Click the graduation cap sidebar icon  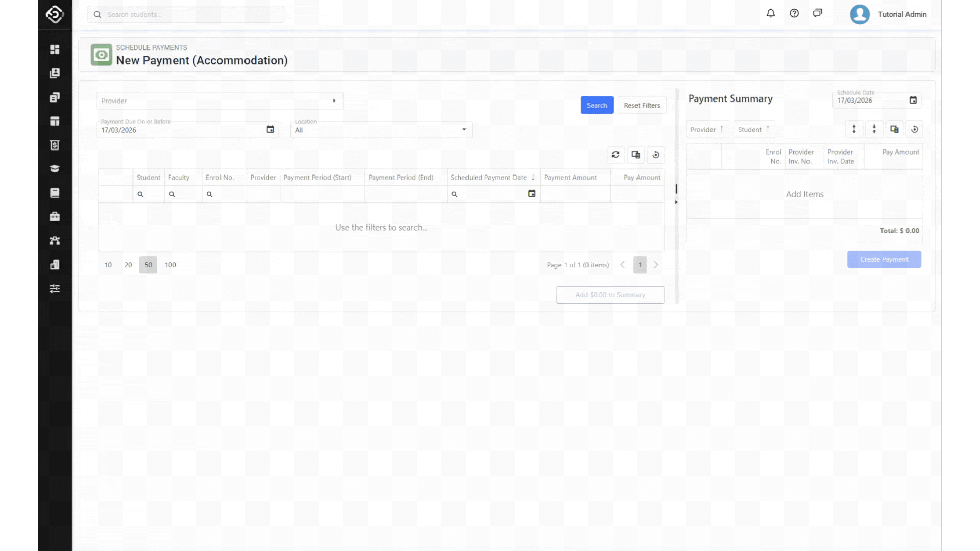coord(55,169)
